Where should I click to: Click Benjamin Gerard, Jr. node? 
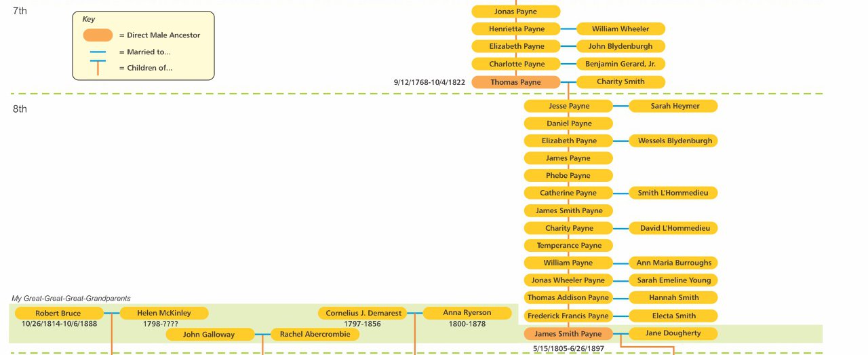pyautogui.click(x=620, y=64)
